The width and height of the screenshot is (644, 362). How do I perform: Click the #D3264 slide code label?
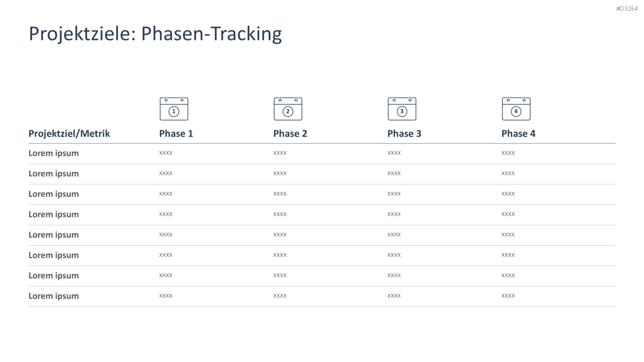[627, 9]
